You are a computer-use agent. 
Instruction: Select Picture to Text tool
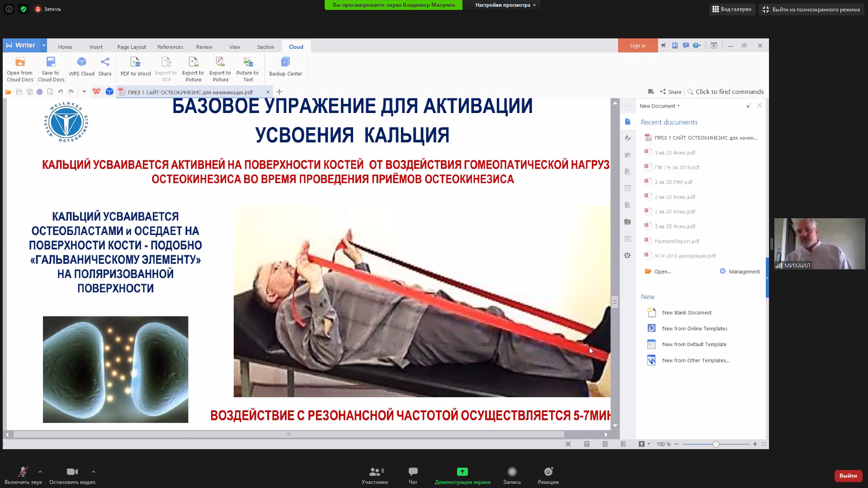click(x=247, y=62)
